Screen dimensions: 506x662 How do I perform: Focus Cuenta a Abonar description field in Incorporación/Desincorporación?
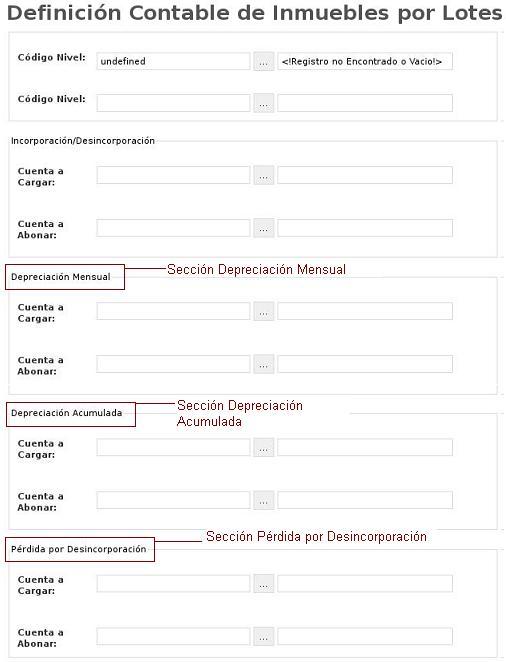click(x=365, y=228)
